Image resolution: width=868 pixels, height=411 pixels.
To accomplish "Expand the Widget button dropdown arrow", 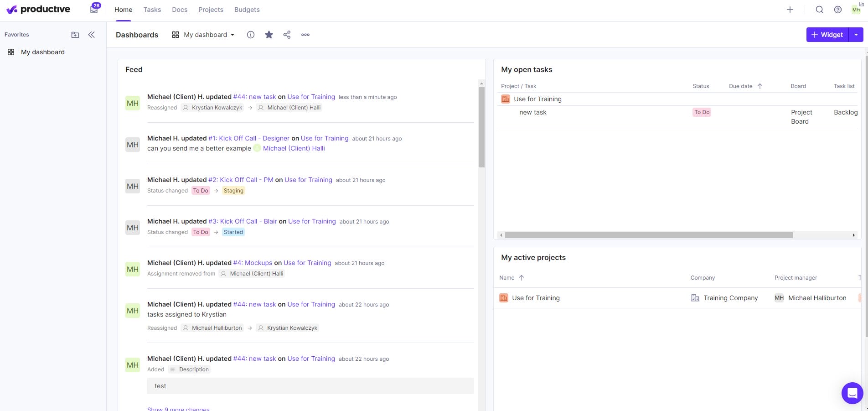I will (856, 35).
